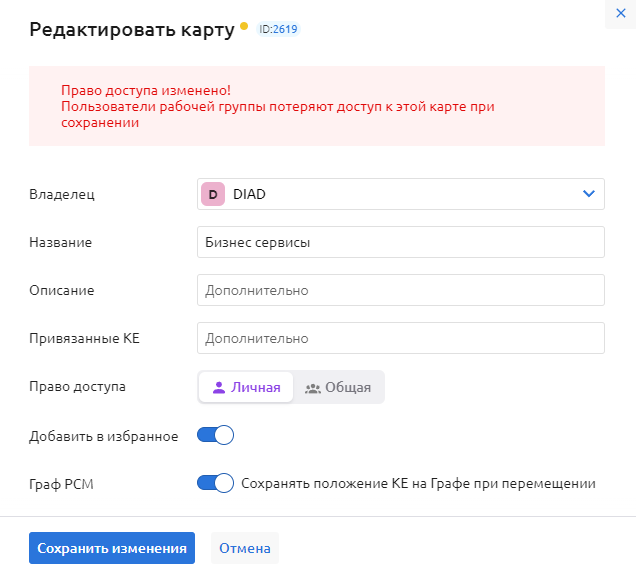
Task: Click into the Привязанные КЕ field
Action: 400,338
